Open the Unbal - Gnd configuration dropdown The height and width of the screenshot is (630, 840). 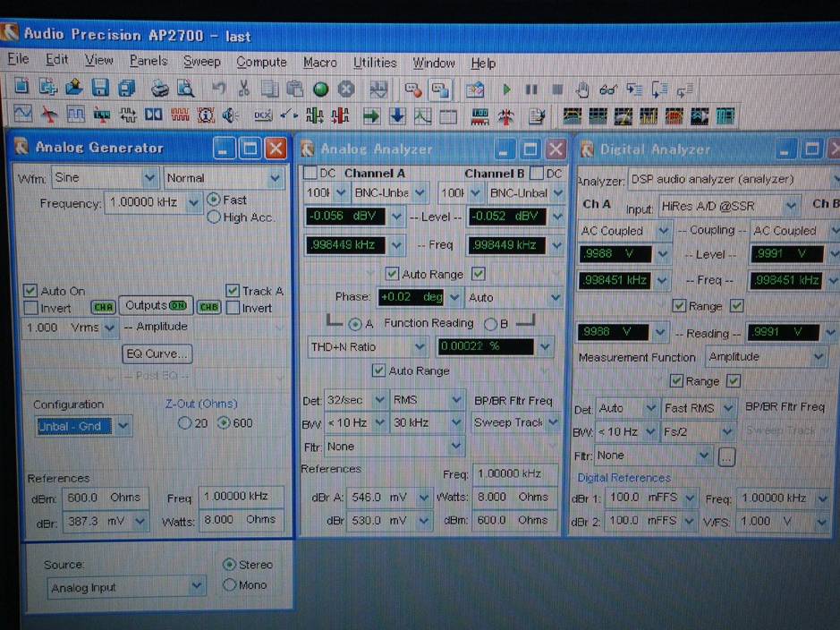123,426
